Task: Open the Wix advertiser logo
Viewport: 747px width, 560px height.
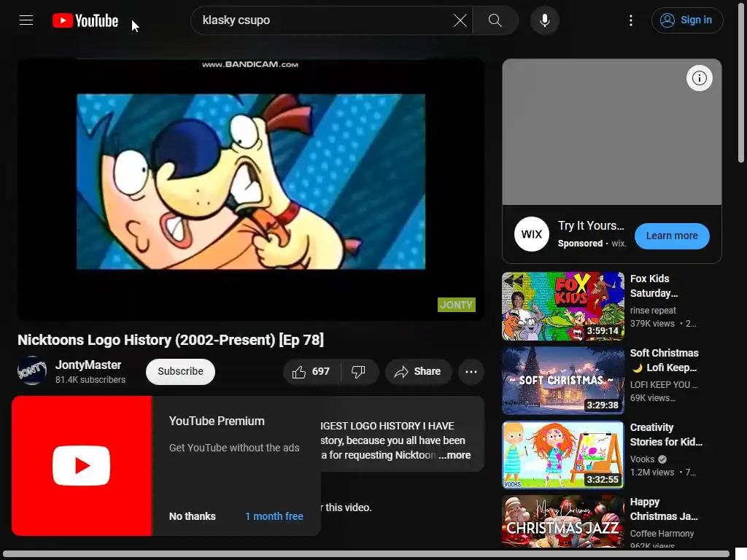Action: [x=532, y=234]
